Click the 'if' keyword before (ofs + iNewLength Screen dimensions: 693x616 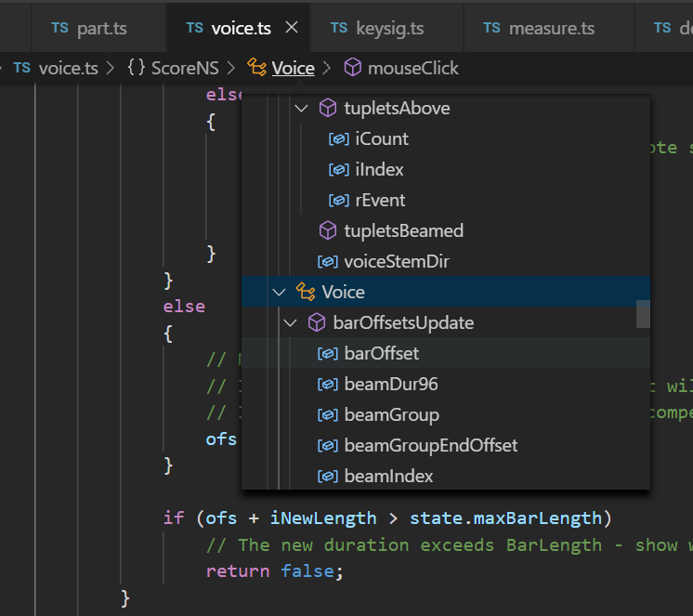(x=174, y=518)
